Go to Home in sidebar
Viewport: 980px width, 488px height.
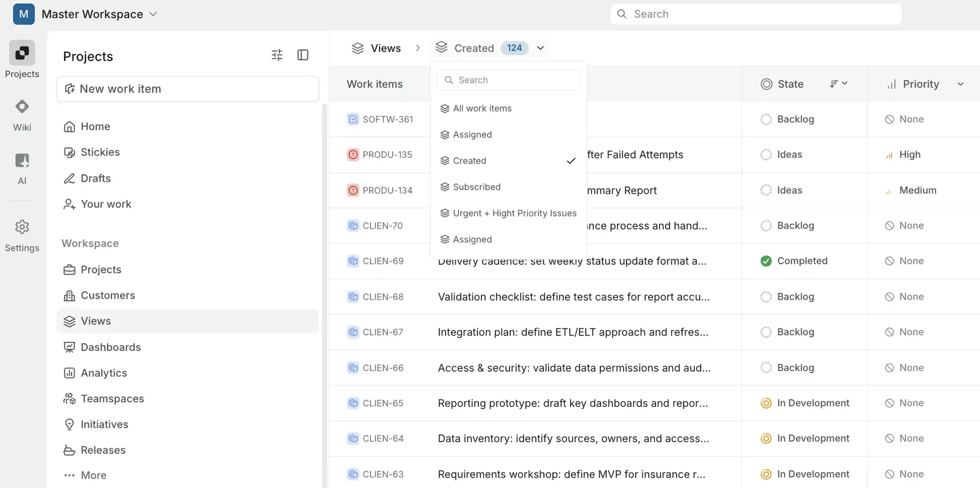(188, 127)
